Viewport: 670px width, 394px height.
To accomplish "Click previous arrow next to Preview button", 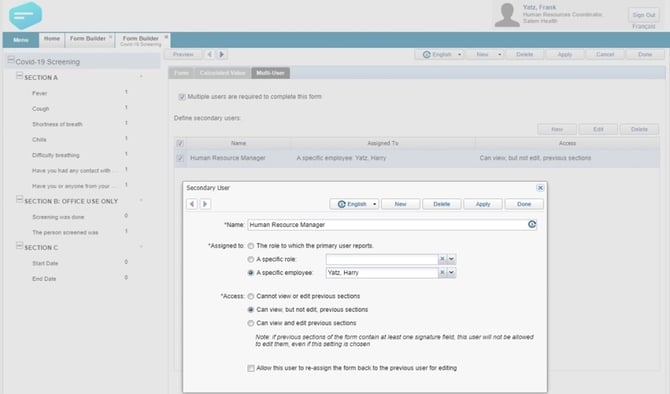I will 209,55.
